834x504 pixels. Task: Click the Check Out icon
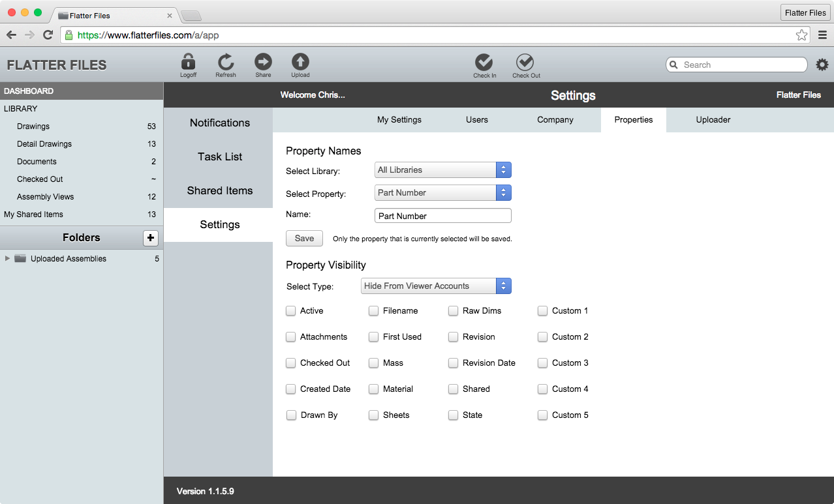[525, 62]
